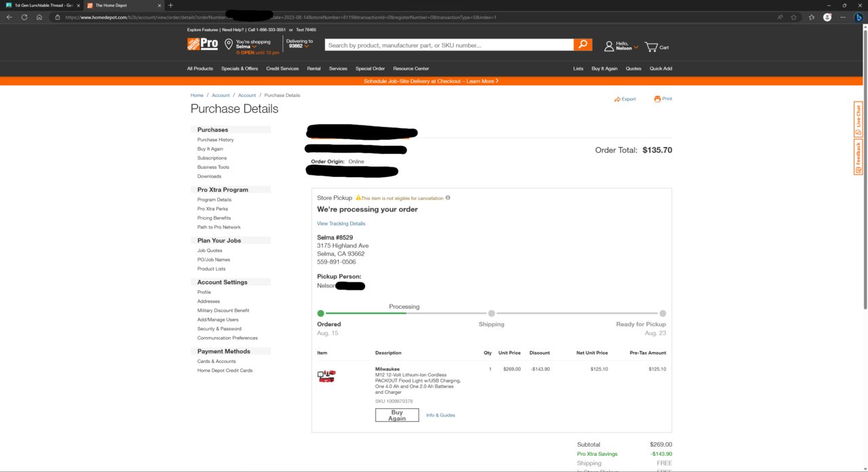Open the Feedback side tab
The width and height of the screenshot is (868, 472).
point(858,157)
